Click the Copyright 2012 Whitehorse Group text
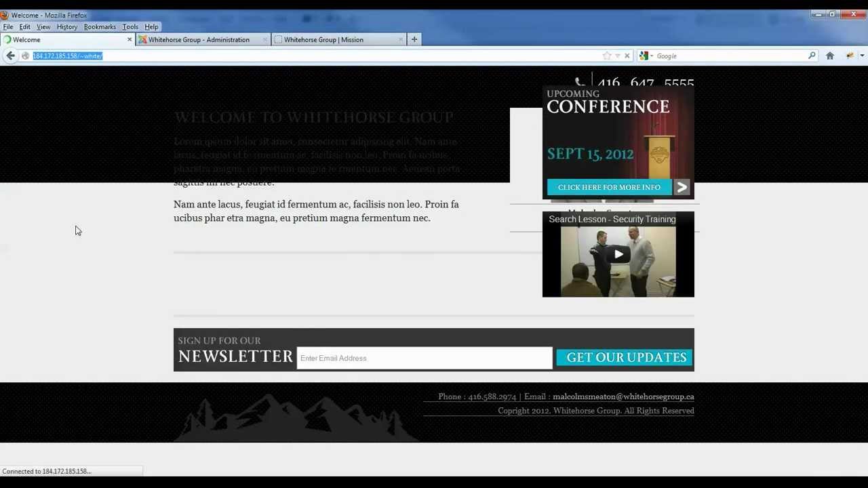The height and width of the screenshot is (488, 868). 596,411
